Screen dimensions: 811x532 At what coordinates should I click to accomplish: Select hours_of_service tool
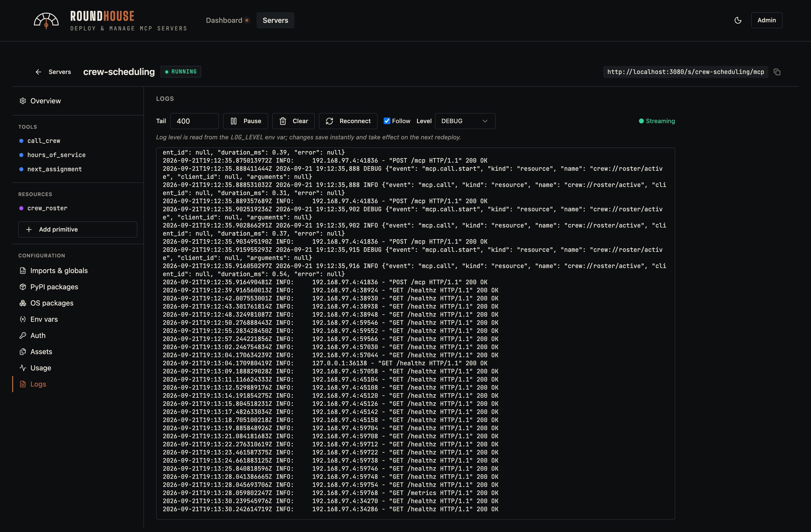57,155
